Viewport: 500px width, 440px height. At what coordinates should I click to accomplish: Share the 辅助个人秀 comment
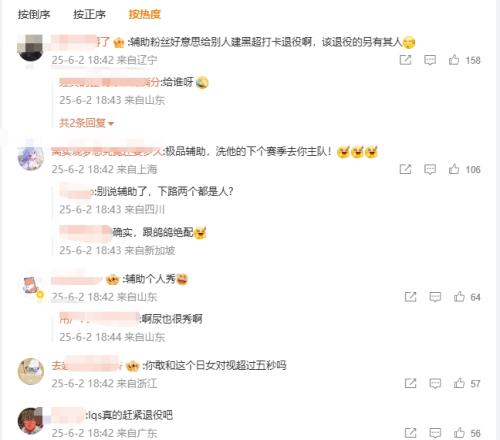click(410, 297)
